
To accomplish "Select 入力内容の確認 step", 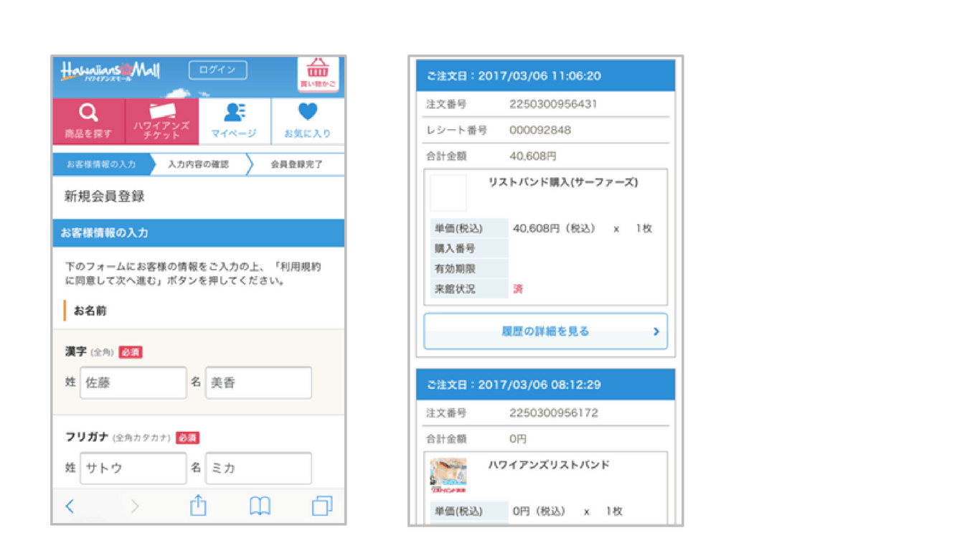I will 199,164.
